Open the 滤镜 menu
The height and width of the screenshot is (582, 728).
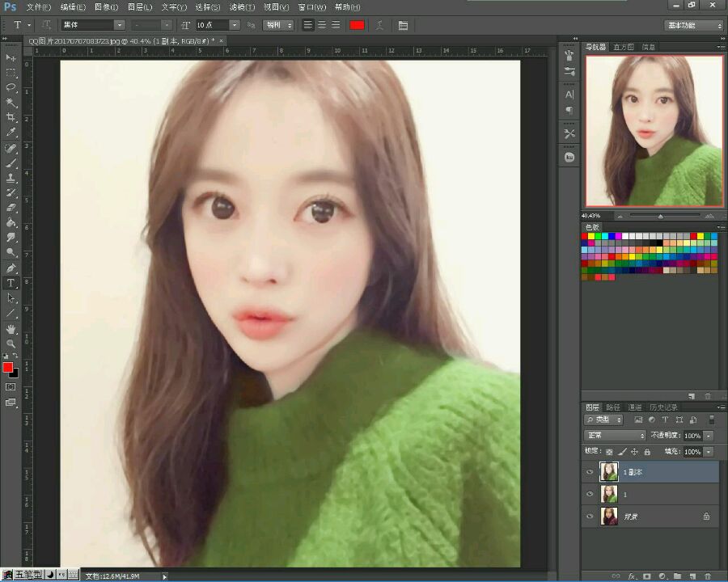(241, 7)
